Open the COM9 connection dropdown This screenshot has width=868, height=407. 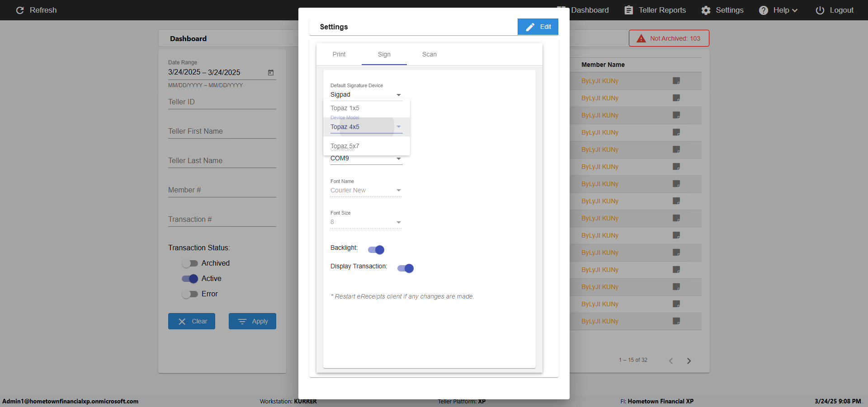click(366, 159)
